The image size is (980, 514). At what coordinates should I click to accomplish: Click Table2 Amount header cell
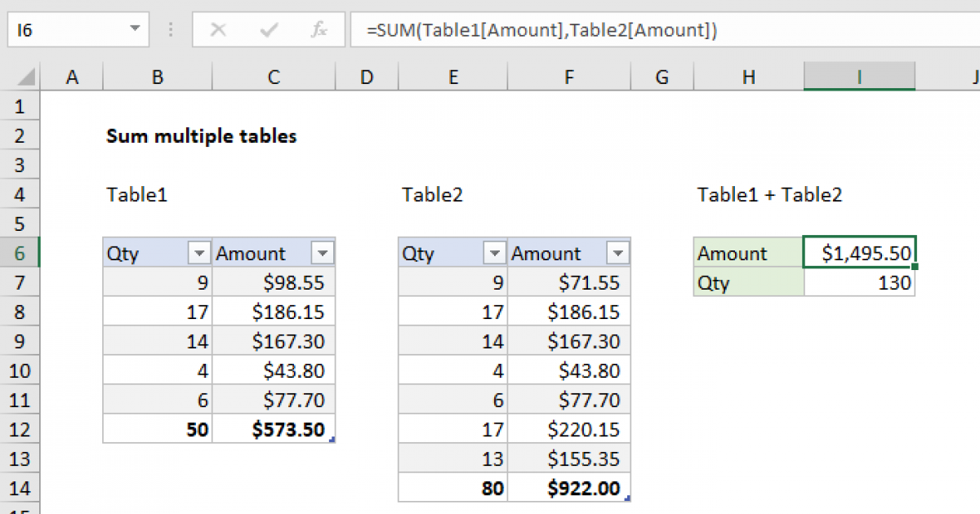click(569, 254)
